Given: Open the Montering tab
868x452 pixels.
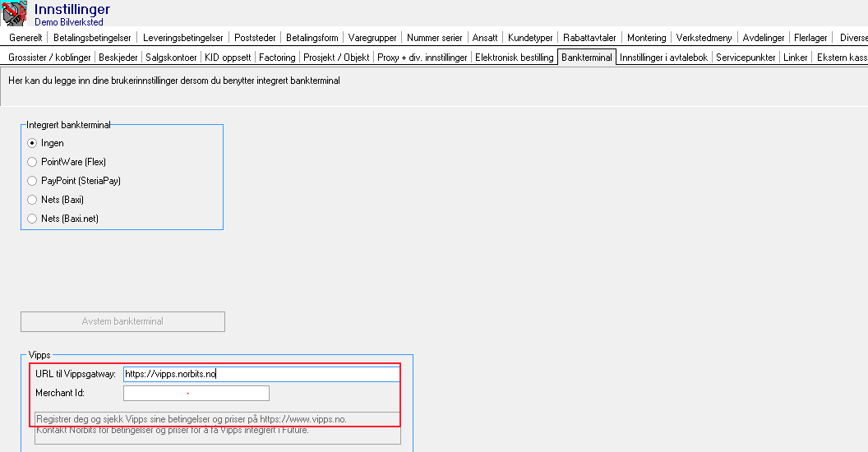Looking at the screenshot, I should [x=647, y=38].
